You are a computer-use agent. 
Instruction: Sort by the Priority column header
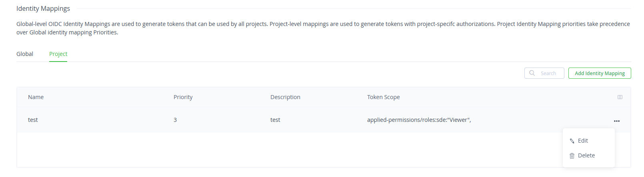coord(183,97)
